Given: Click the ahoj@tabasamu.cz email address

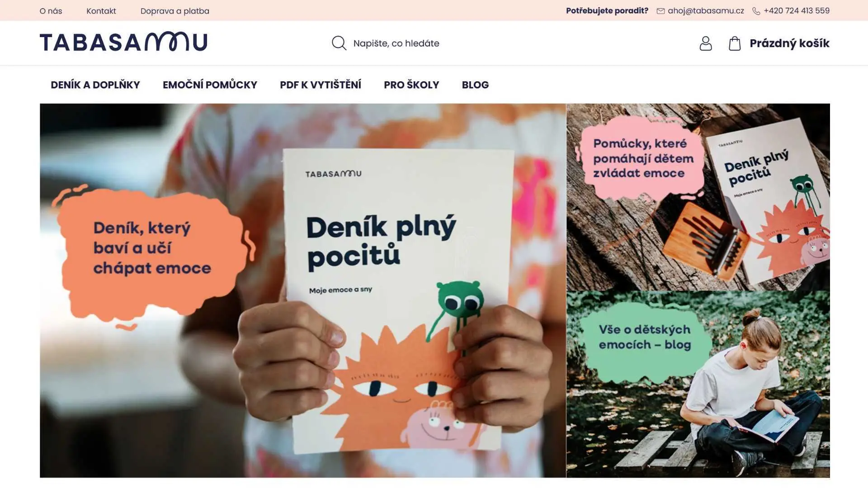Looking at the screenshot, I should [706, 11].
